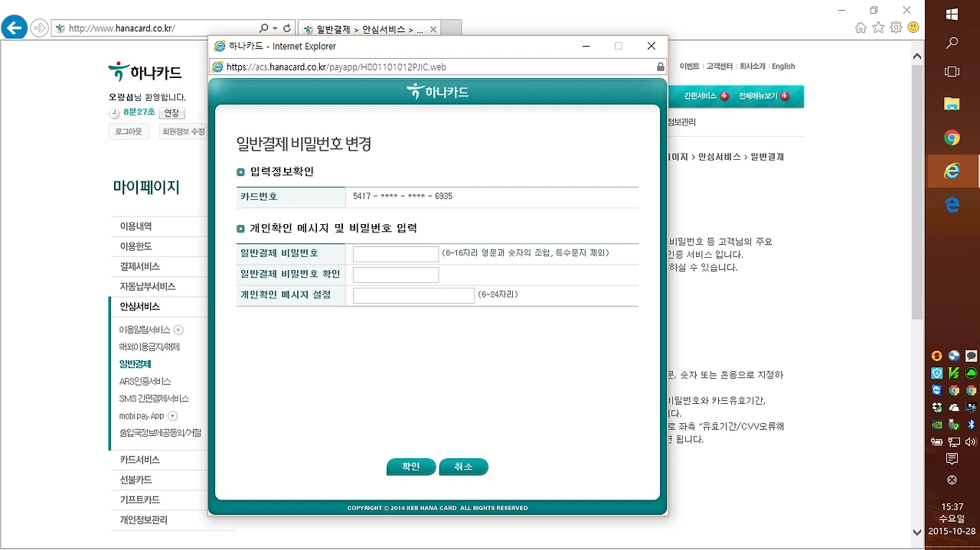
Task: Click the 연장 session extend button
Action: (171, 112)
